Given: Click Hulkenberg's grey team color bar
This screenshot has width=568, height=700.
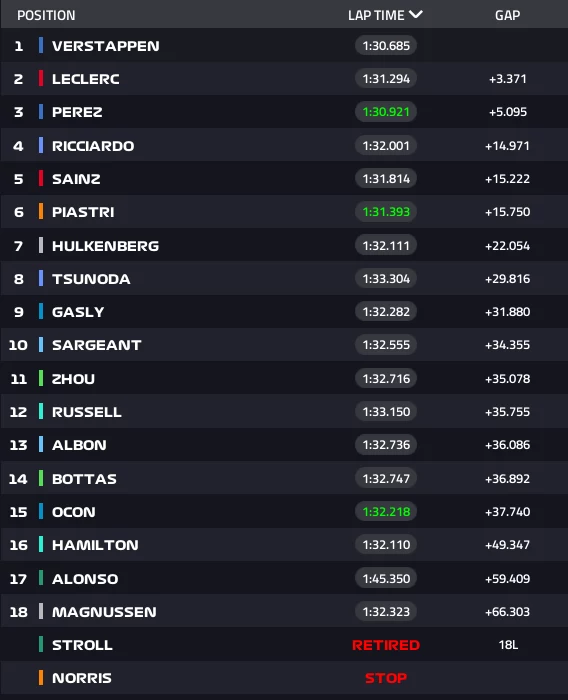Looking at the screenshot, I should (x=41, y=246).
